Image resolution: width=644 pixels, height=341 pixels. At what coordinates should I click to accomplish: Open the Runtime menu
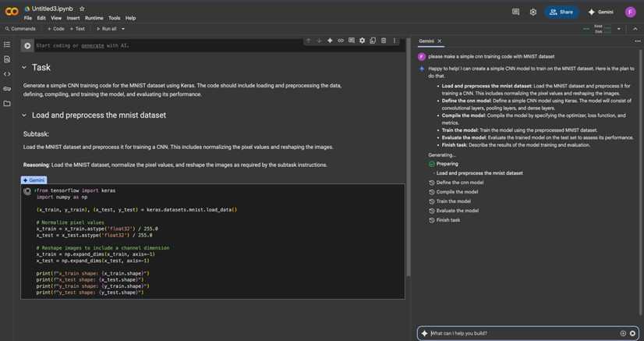tap(94, 18)
